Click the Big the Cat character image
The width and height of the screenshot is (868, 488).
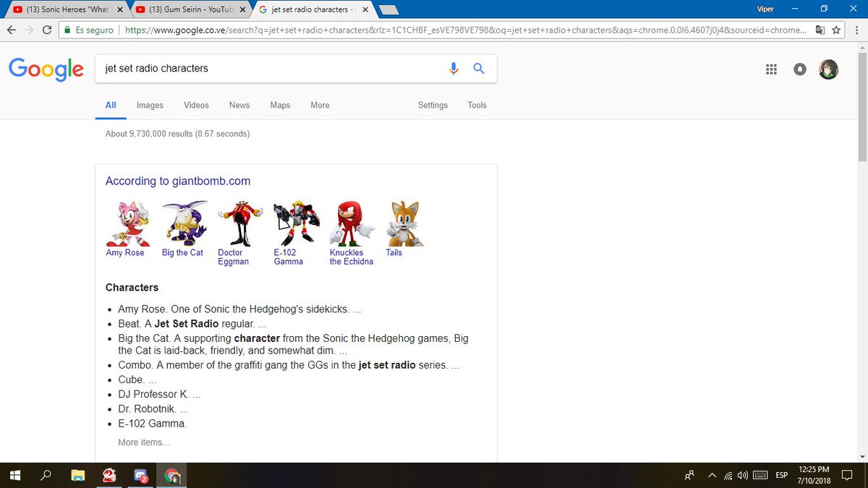184,223
